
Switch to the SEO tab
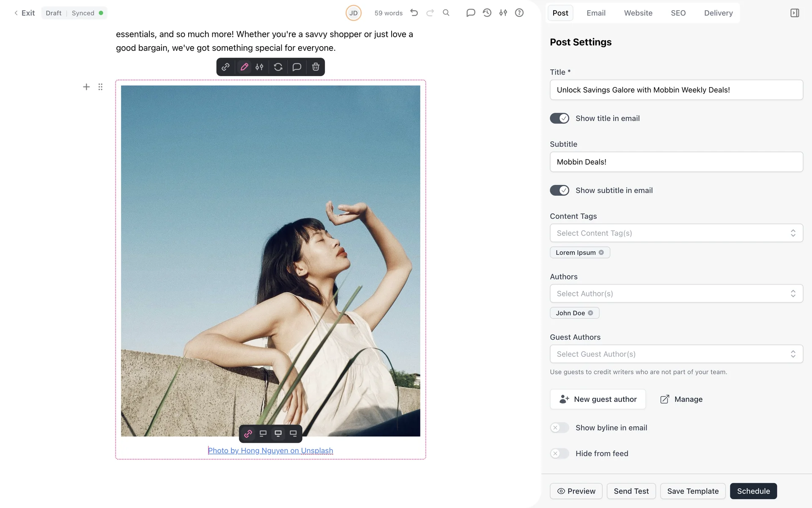pyautogui.click(x=678, y=13)
